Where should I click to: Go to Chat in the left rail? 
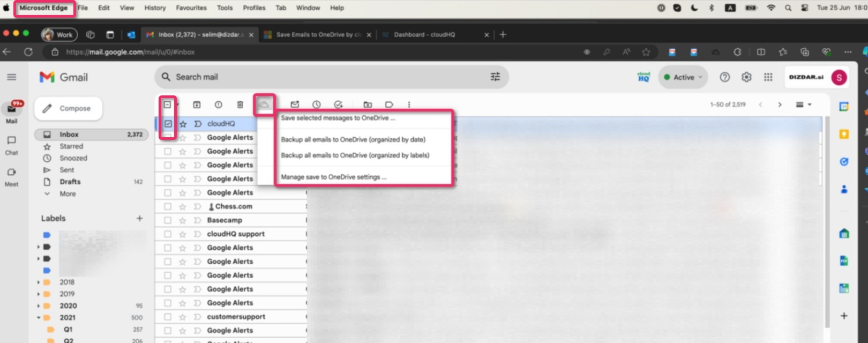(x=11, y=145)
